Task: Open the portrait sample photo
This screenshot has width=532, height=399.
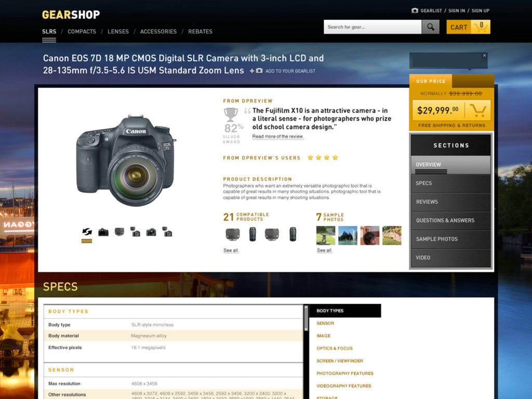Action: 370,235
